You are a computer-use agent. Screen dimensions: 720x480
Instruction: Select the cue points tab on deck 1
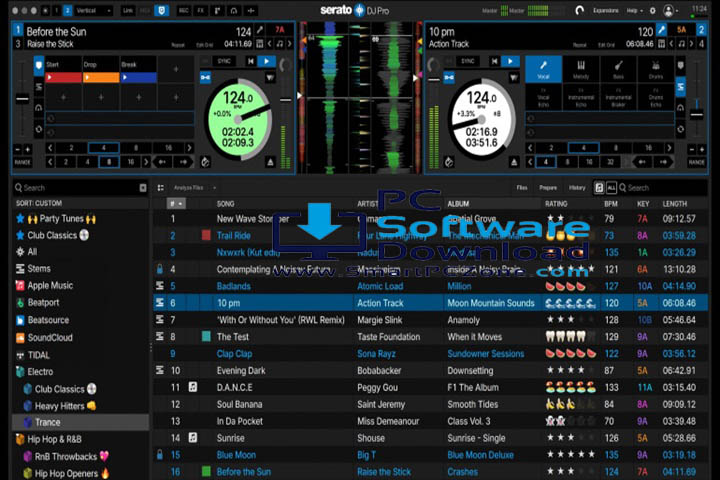39,66
